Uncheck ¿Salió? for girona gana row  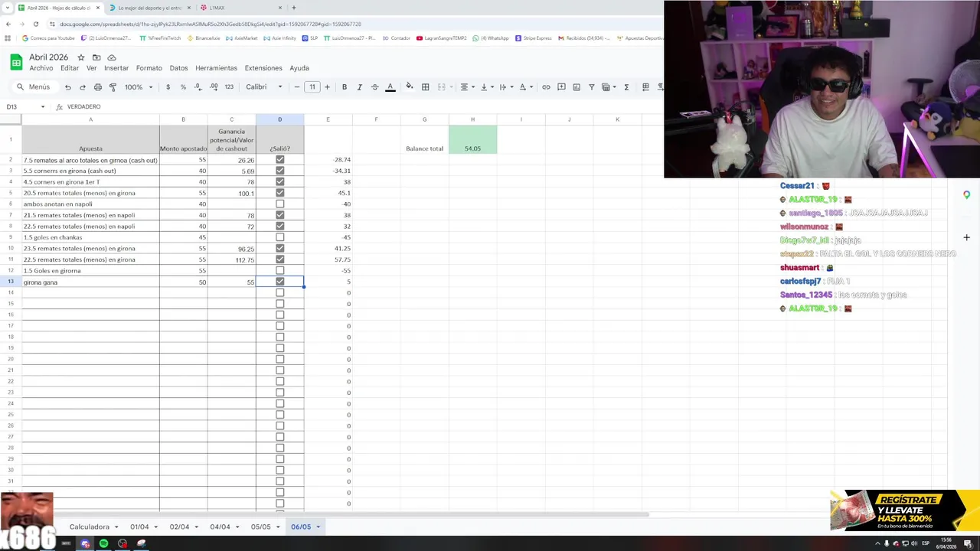279,282
